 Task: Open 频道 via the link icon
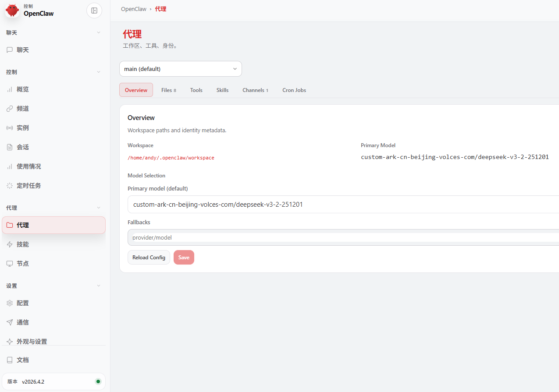tap(10, 109)
